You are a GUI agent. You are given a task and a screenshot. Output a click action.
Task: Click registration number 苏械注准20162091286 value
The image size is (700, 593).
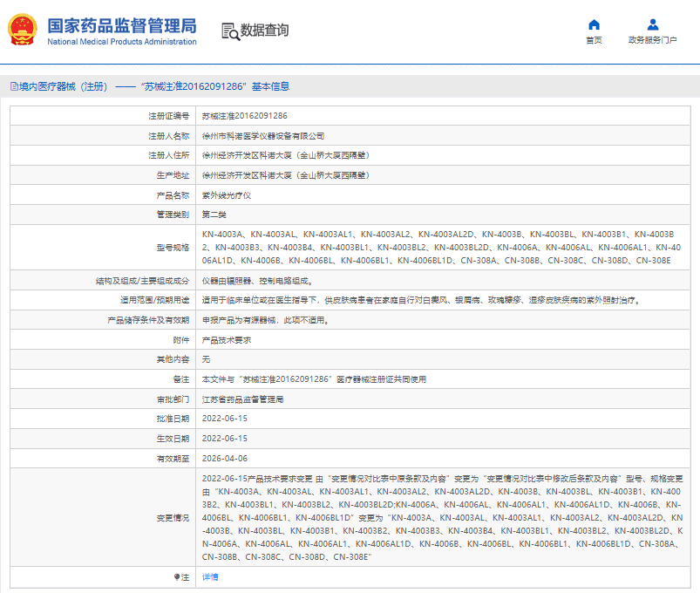(245, 116)
